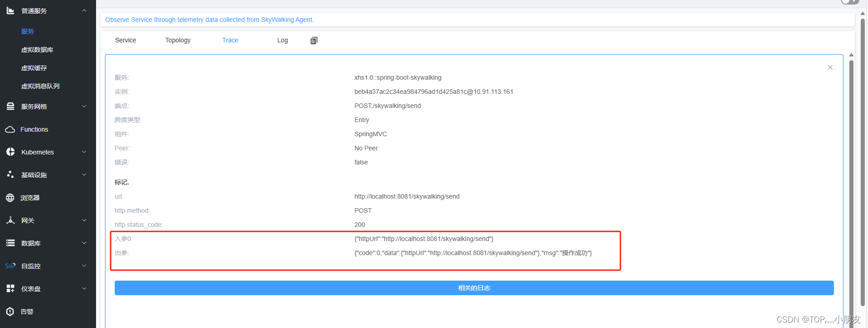Click the 普通服务 chart icon in sidebar

point(10,10)
